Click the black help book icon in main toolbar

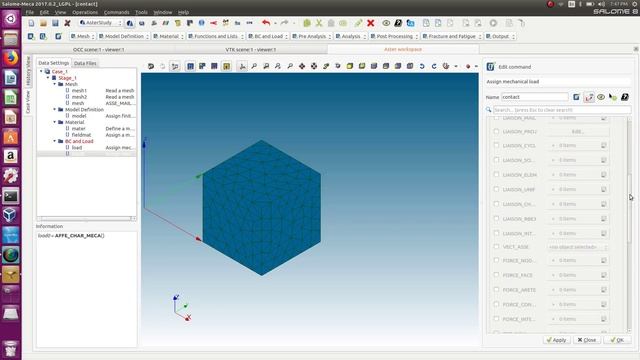pyautogui.click(x=398, y=23)
